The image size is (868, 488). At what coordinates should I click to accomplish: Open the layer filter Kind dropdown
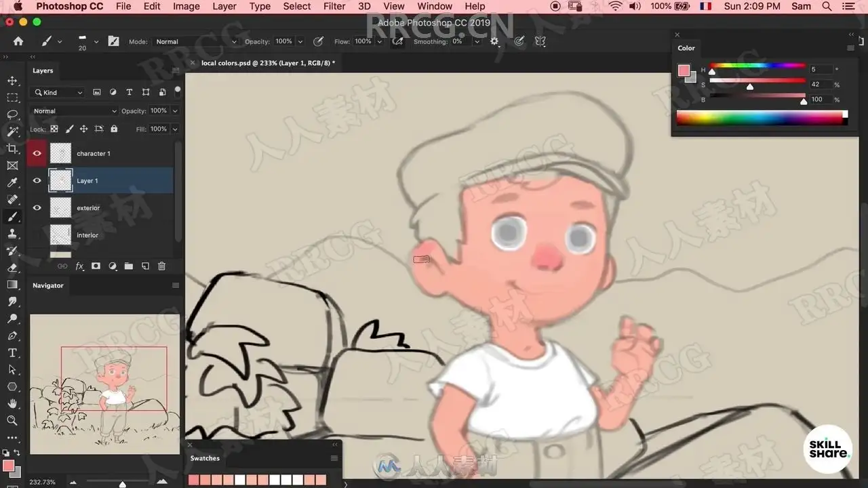click(59, 92)
